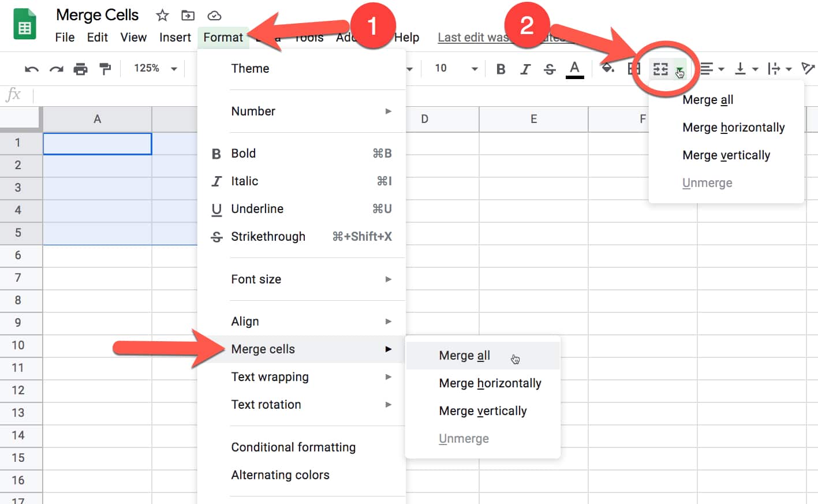The image size is (818, 504).
Task: Choose Merge vertically in toolbar dropdown
Action: click(726, 155)
